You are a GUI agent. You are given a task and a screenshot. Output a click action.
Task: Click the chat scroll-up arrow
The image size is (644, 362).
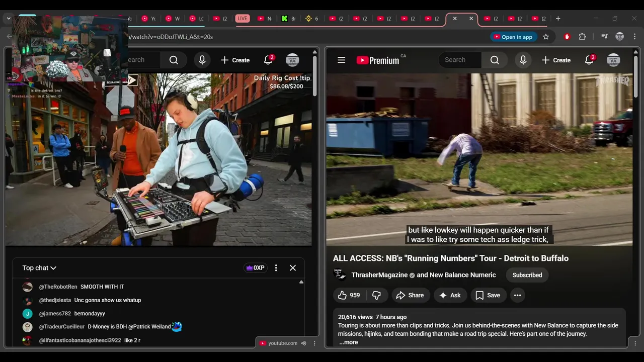301,282
